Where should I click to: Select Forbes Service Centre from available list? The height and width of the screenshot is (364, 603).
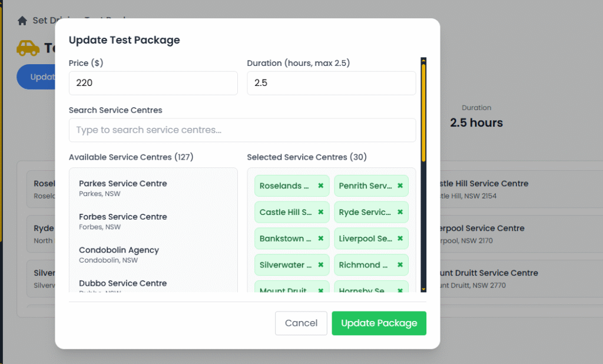coord(123,221)
